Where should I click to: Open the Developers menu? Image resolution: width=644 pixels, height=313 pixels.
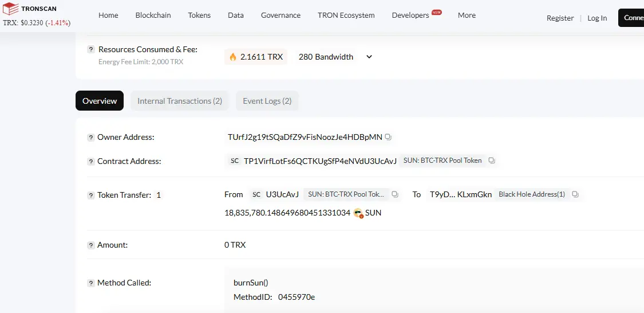point(410,15)
